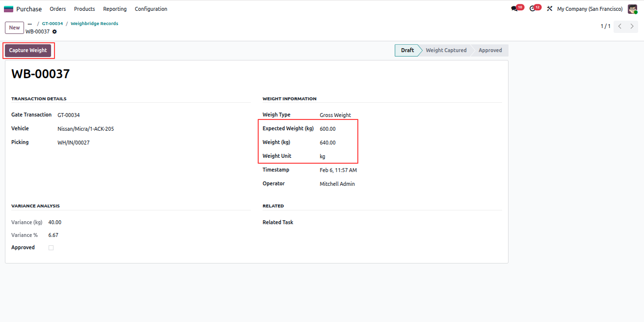Open the gear actions menu beside WB-00037
Image resolution: width=644 pixels, height=322 pixels.
tap(54, 31)
